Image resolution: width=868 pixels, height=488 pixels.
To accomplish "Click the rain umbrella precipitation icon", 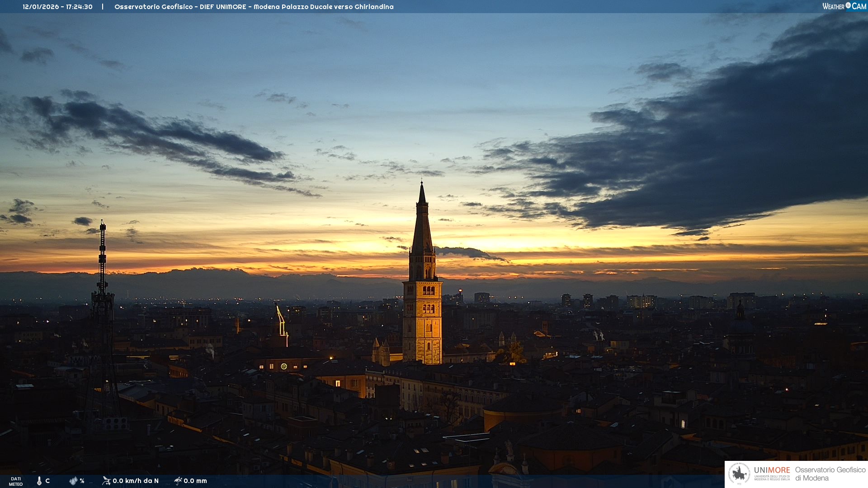I will click(x=178, y=481).
